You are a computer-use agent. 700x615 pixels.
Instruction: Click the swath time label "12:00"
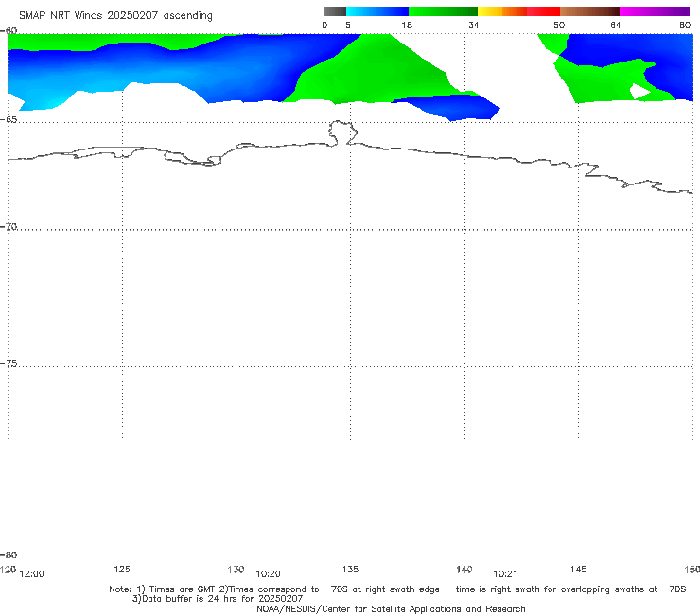tap(32, 574)
